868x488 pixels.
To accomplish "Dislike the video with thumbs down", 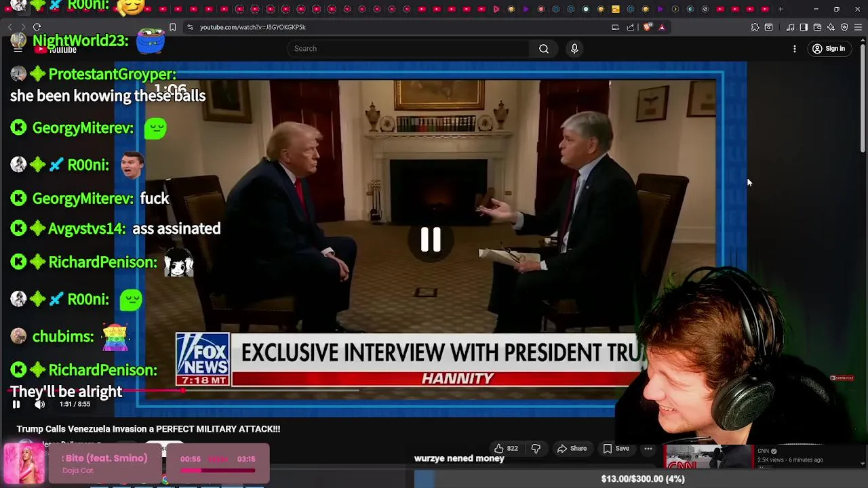I will click(x=536, y=449).
